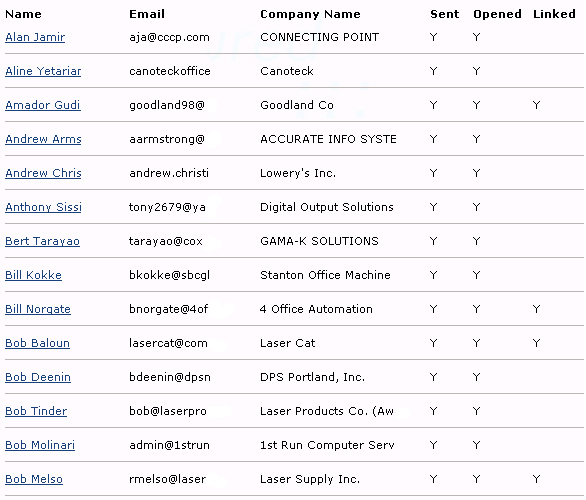Select the Andrew Chris link

[x=43, y=173]
